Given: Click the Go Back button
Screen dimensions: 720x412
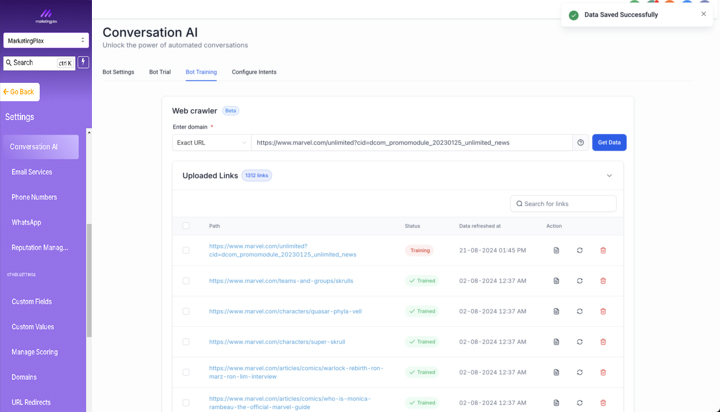Looking at the screenshot, I should 19,92.
